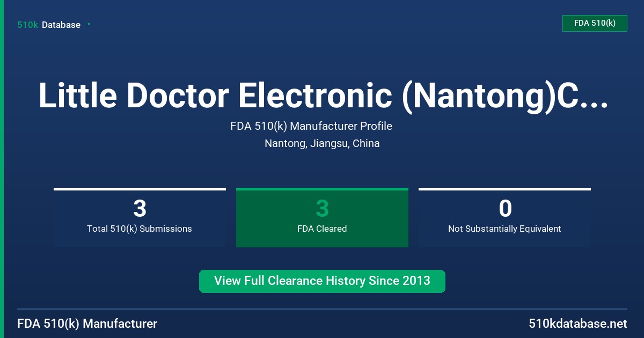The height and width of the screenshot is (338, 644).
Task: Click the FDA 510(k) Manufacturer Profile subtitle
Action: 311,127
